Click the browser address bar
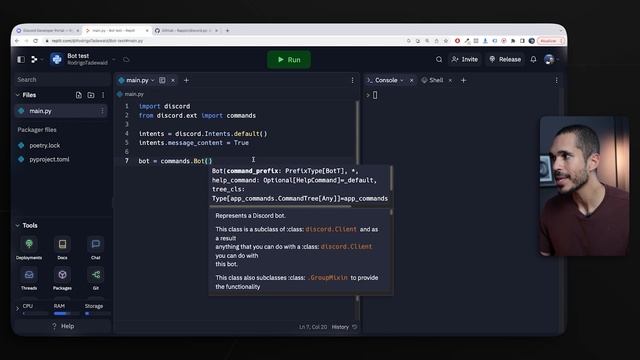The image size is (640, 360). coord(224,41)
